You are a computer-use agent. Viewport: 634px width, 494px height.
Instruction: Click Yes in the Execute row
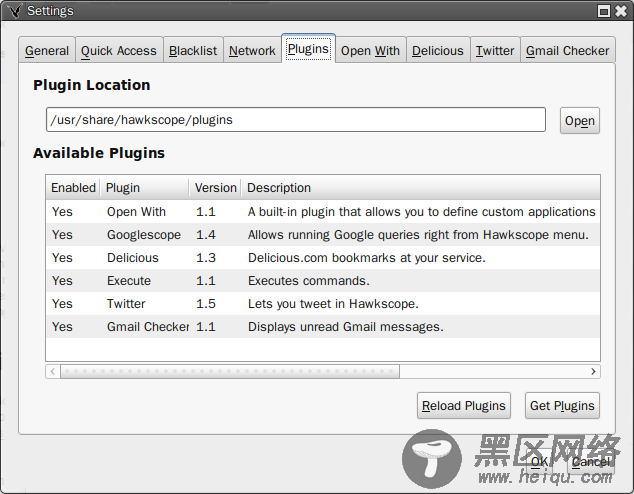click(62, 281)
